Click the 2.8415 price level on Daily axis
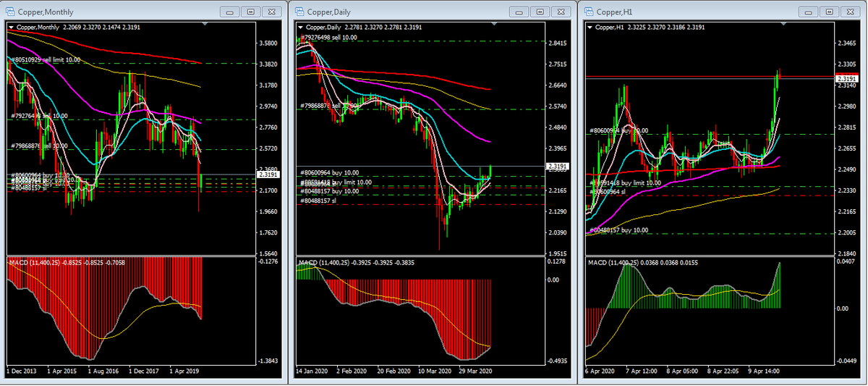The height and width of the screenshot is (386, 868). tap(557, 43)
